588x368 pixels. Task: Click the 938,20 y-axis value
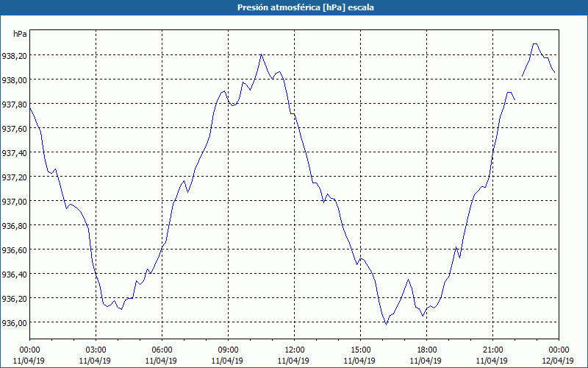[x=14, y=56]
